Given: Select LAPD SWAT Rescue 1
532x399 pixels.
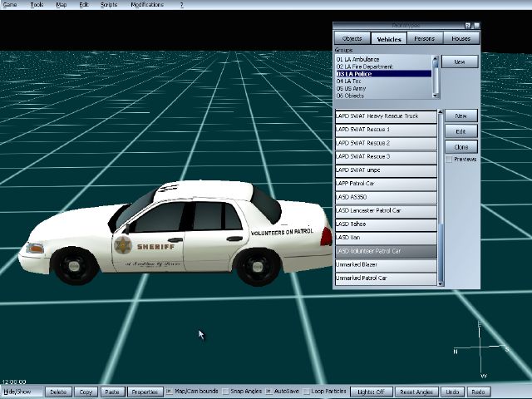Looking at the screenshot, I should [386, 130].
